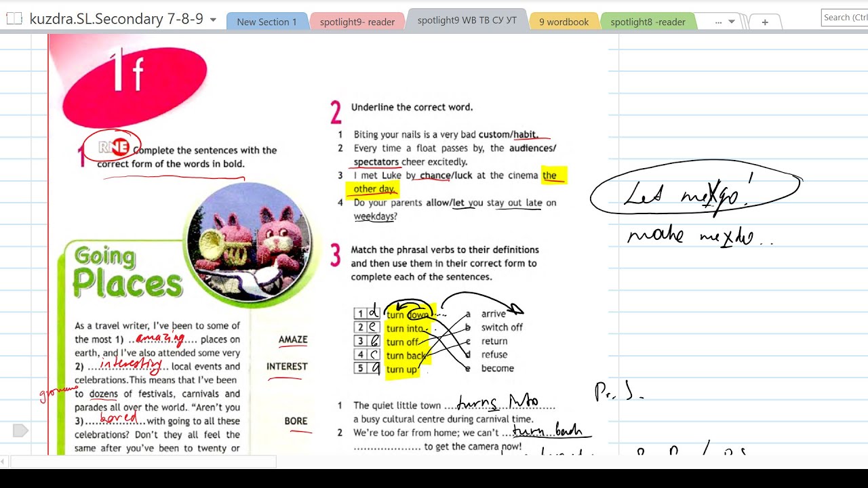The image size is (868, 488).
Task: Click the pink 1f unit logo
Action: coord(134,81)
